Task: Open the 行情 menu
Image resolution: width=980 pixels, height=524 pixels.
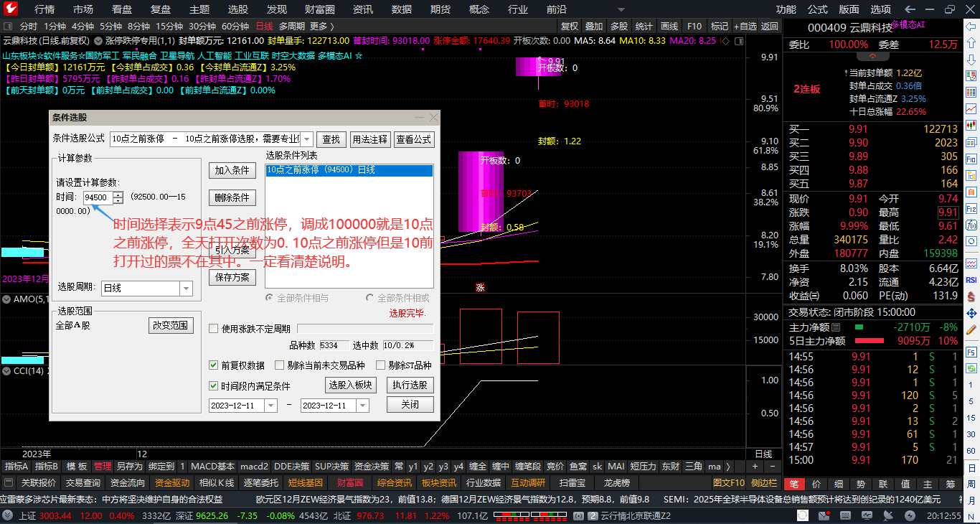Action: (44, 9)
